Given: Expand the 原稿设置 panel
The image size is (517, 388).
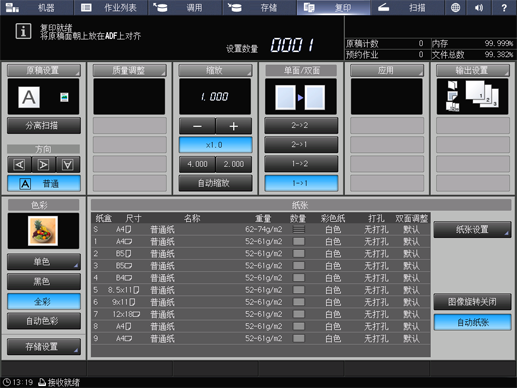Looking at the screenshot, I should coord(44,70).
